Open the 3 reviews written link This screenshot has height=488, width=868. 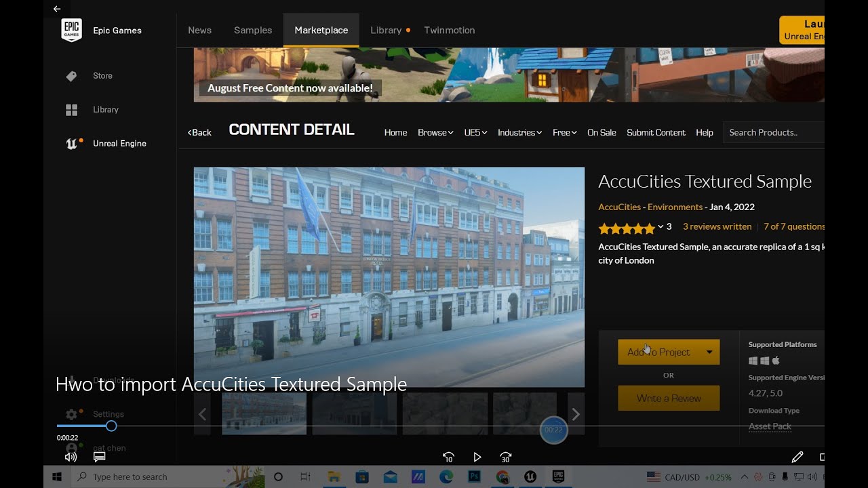point(717,227)
